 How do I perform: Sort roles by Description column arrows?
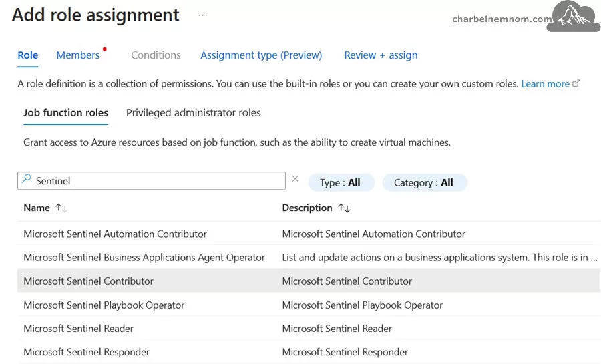coord(344,208)
